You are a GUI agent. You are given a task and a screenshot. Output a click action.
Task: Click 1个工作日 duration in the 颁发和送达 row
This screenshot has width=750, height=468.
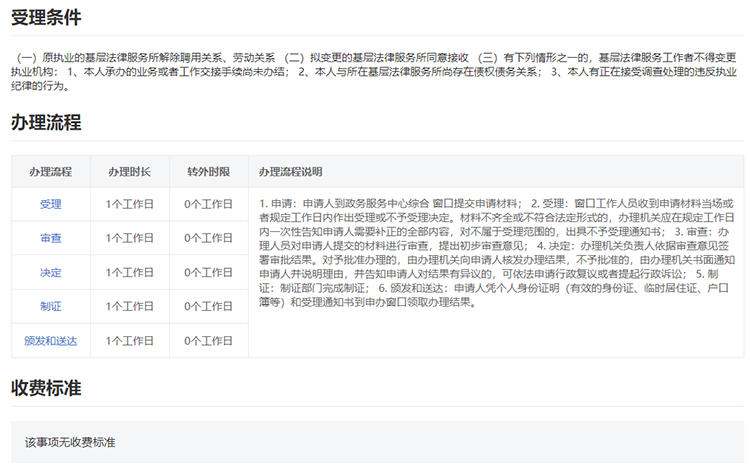(130, 341)
